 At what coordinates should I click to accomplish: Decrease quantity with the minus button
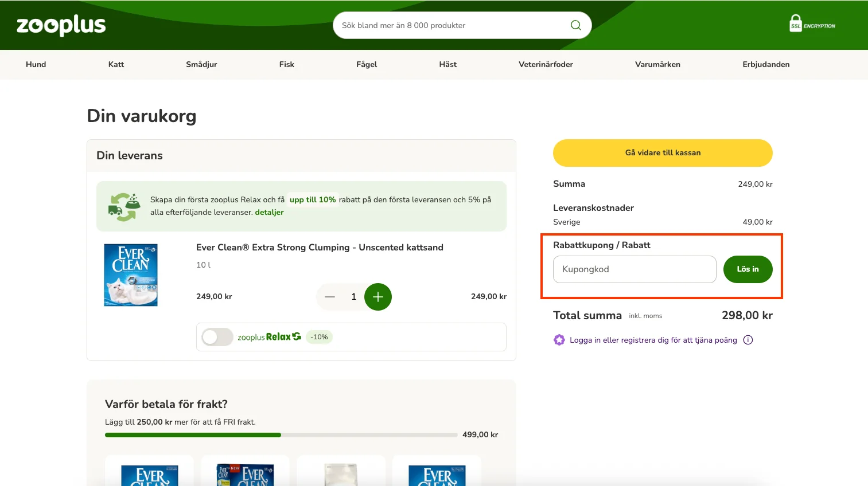330,297
